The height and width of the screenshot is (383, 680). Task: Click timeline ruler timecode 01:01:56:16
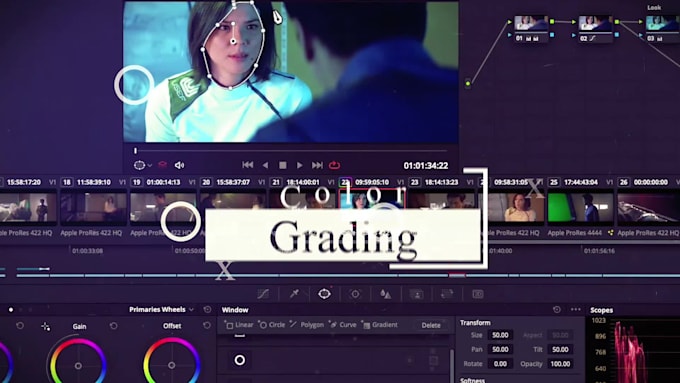pos(599,251)
